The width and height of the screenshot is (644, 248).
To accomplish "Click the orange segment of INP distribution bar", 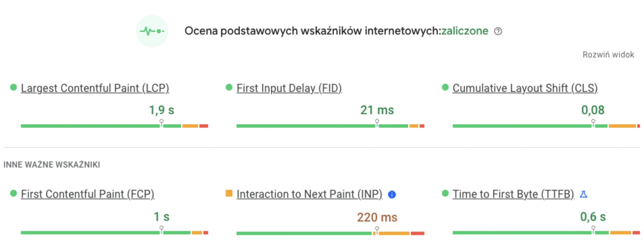I will coord(393,233).
